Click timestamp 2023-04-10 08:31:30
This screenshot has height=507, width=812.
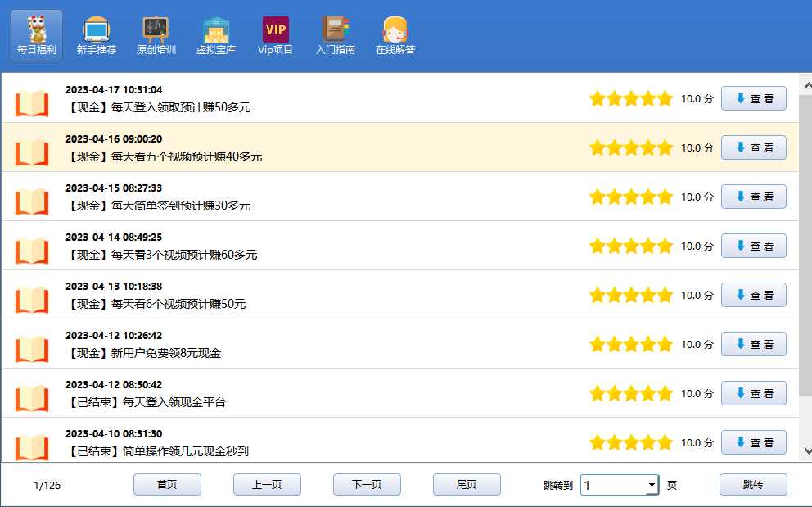click(114, 434)
